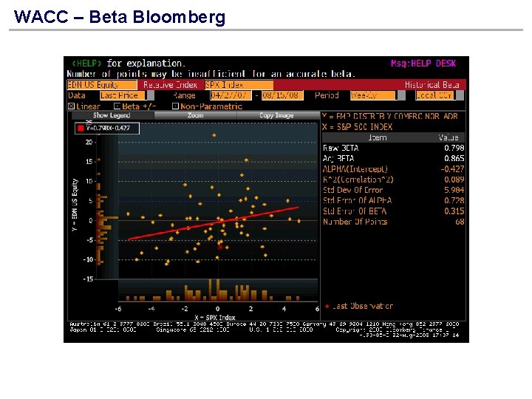
Task: Click the Adj BETA value 0.865
Action: tap(454, 158)
